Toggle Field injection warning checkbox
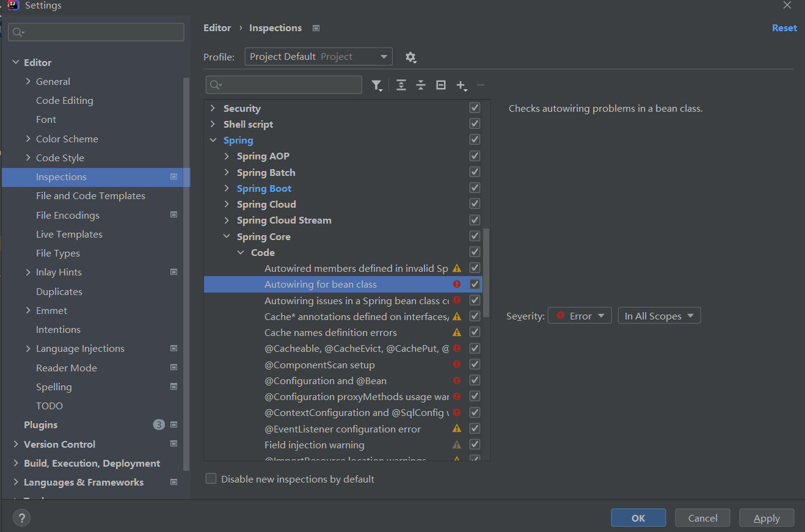Screen dimensions: 805x532 475,444
